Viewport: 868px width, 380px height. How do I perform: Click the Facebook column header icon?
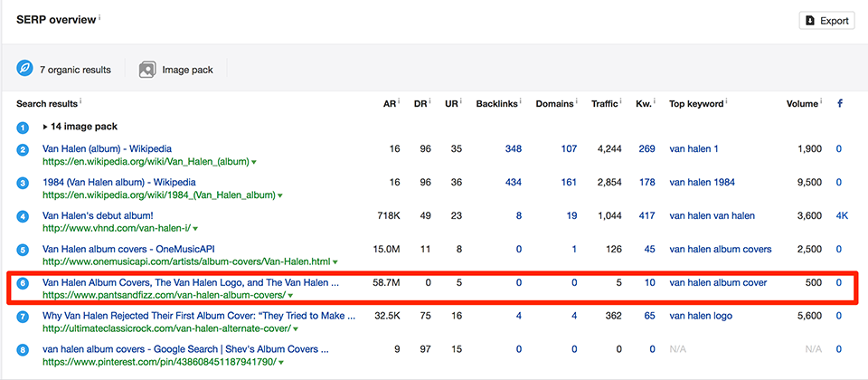pos(840,103)
